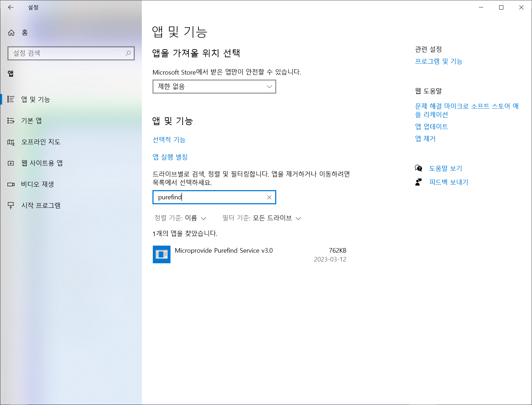Click the 앱 실행 별칭 link
This screenshot has height=405, width=532.
tap(170, 157)
